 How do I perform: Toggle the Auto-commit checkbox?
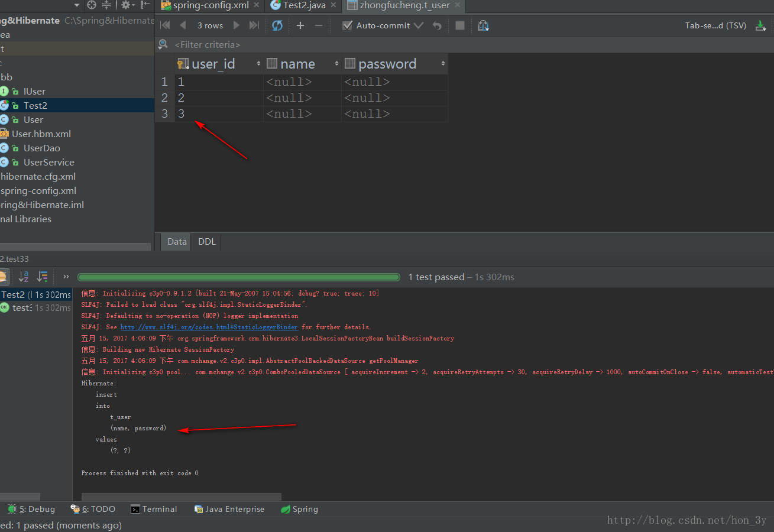[x=348, y=25]
